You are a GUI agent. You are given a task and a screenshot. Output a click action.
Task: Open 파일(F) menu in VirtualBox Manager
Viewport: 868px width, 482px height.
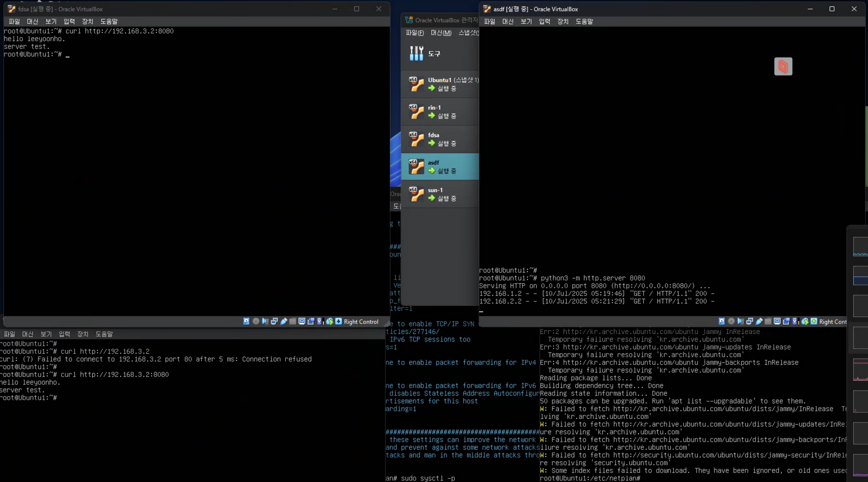(414, 33)
